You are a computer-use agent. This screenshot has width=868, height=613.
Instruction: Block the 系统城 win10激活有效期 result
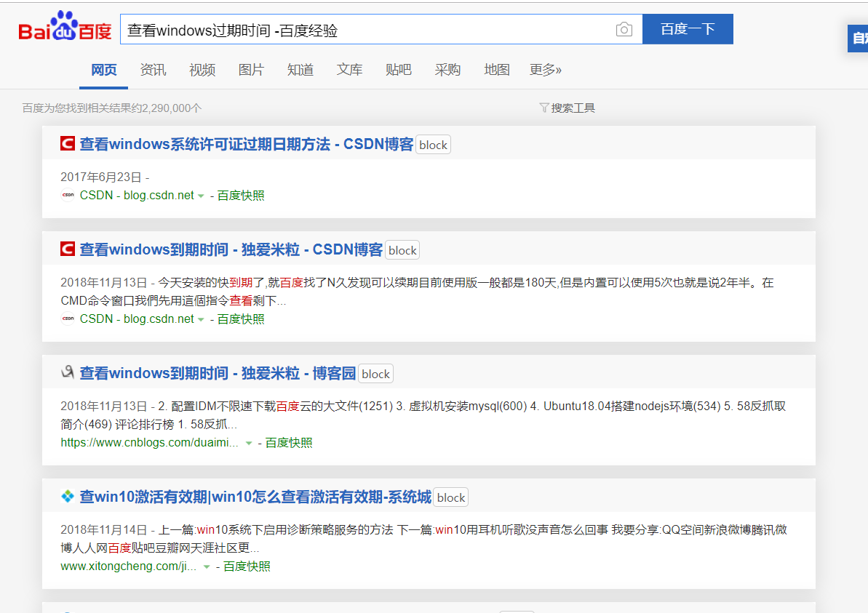(451, 497)
